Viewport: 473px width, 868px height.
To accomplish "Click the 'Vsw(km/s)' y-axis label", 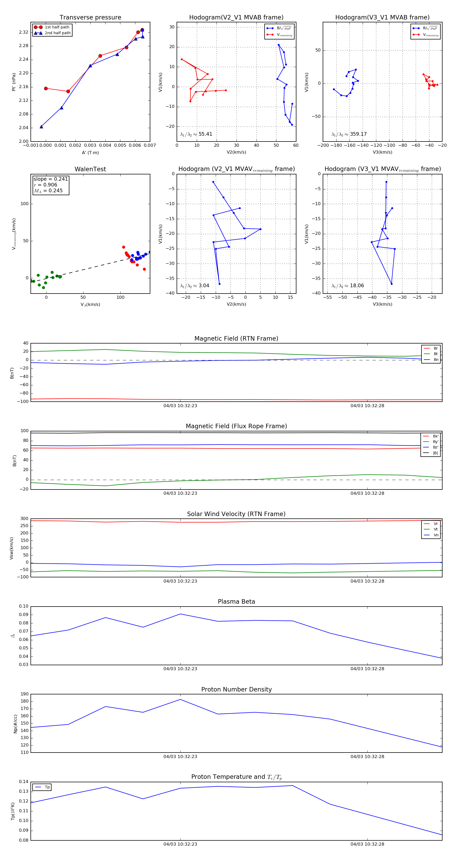I will coord(12,548).
